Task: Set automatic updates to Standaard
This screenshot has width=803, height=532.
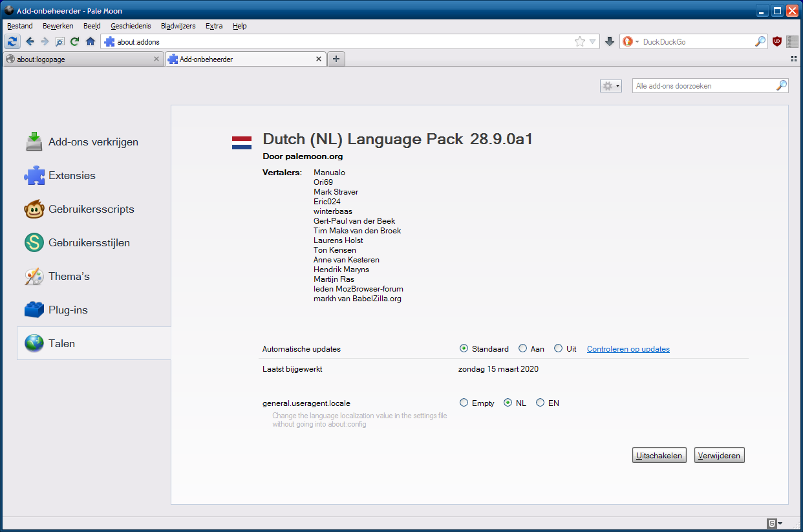Action: (464, 348)
